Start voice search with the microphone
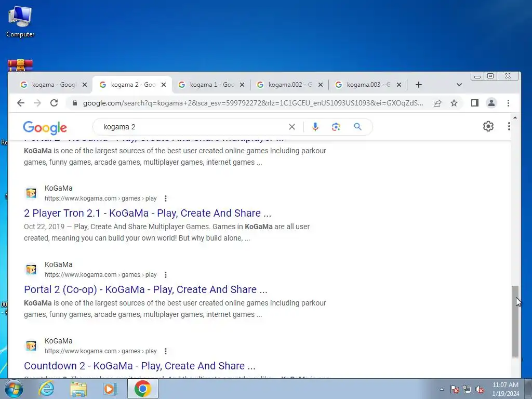532x399 pixels. pos(315,127)
